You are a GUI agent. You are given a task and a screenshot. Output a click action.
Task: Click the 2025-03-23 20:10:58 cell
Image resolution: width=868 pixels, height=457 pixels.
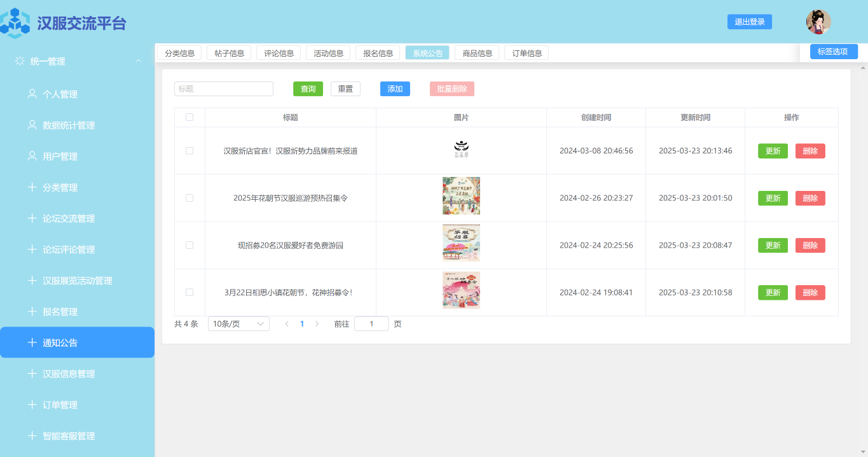695,292
